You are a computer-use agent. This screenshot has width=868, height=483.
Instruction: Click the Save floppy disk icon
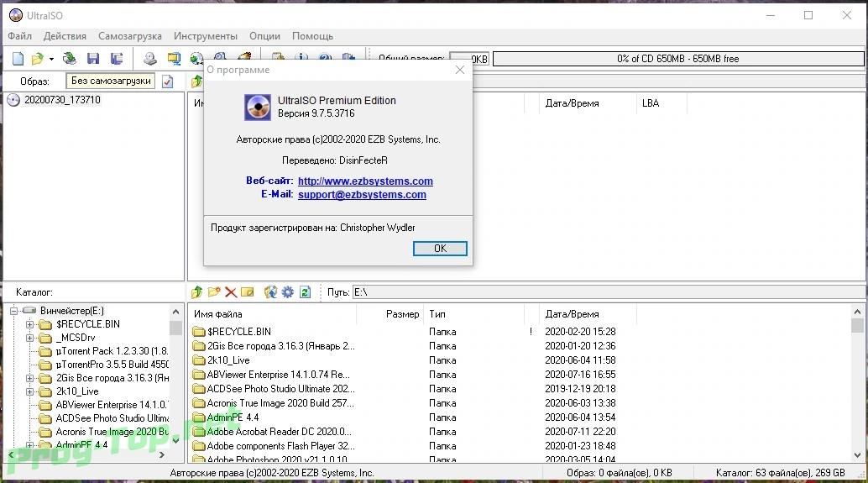(93, 59)
